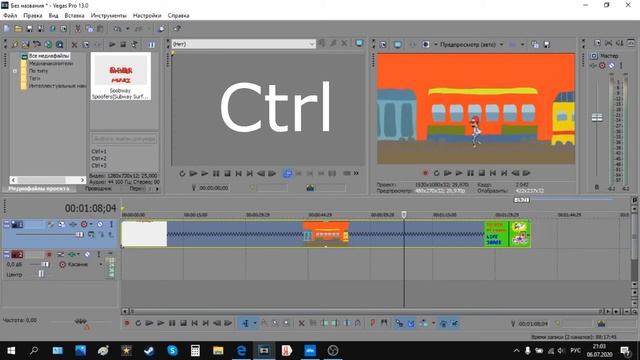Open Auto Ripple mode dropdown arrow

tap(433, 323)
